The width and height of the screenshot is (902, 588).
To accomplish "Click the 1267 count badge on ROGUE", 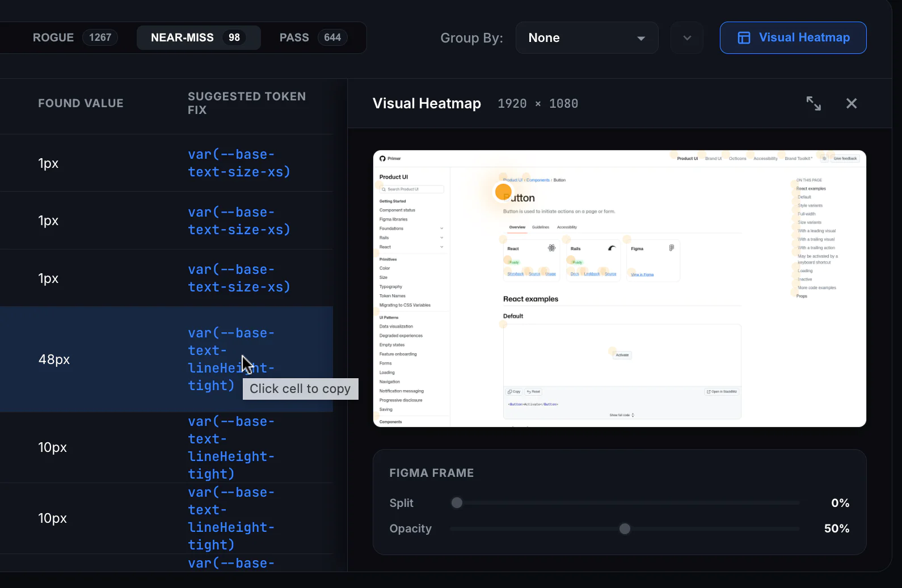I will click(x=100, y=37).
